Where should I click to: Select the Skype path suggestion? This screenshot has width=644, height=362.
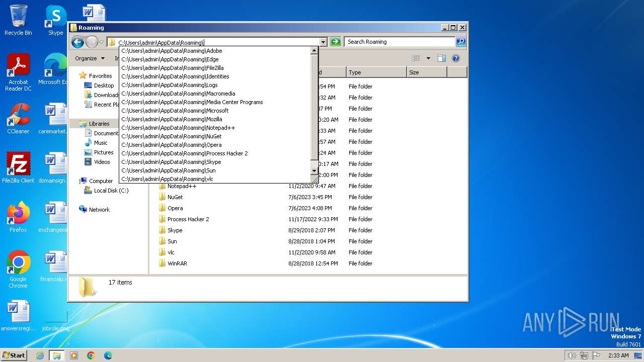coord(215,162)
